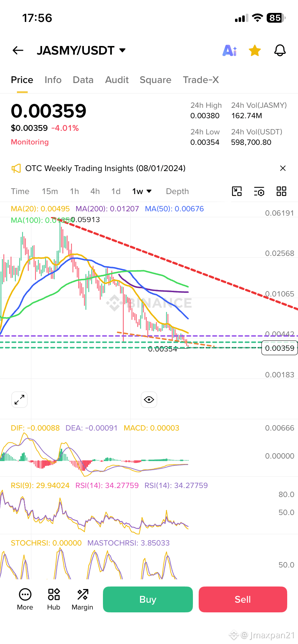Open price alert bell icon
Image resolution: width=298 pixels, height=644 pixels.
point(280,51)
